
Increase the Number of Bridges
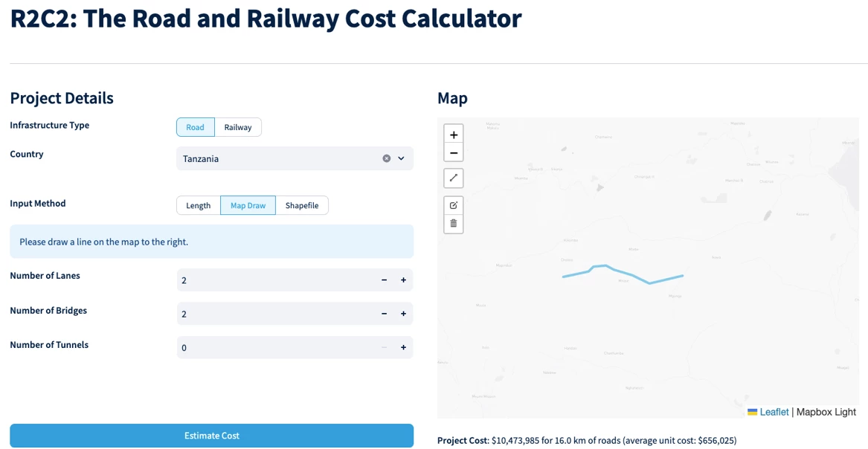(404, 314)
